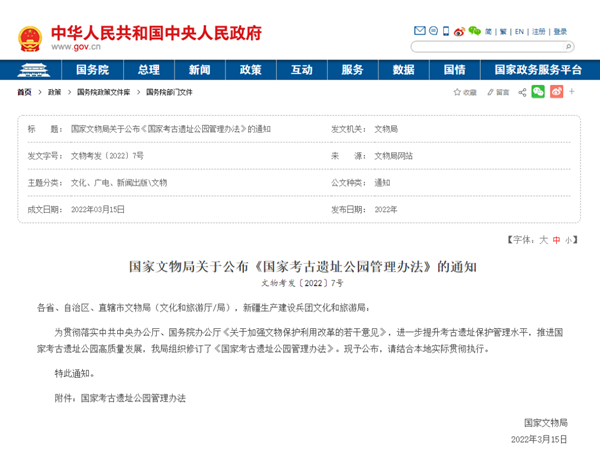Click the Weibo icon in top header
The image size is (600, 455).
[459, 31]
